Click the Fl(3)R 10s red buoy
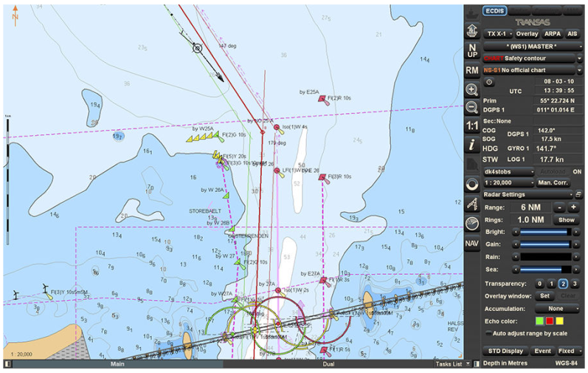 (323, 177)
